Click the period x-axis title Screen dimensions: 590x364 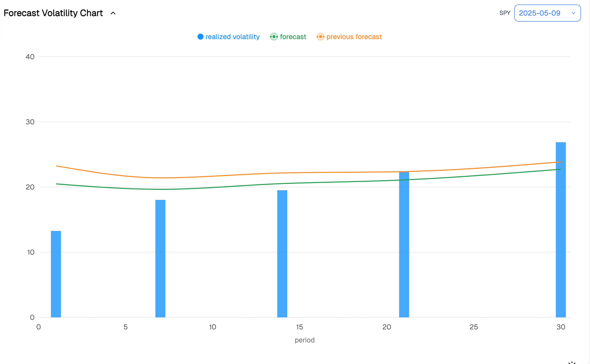coord(305,340)
